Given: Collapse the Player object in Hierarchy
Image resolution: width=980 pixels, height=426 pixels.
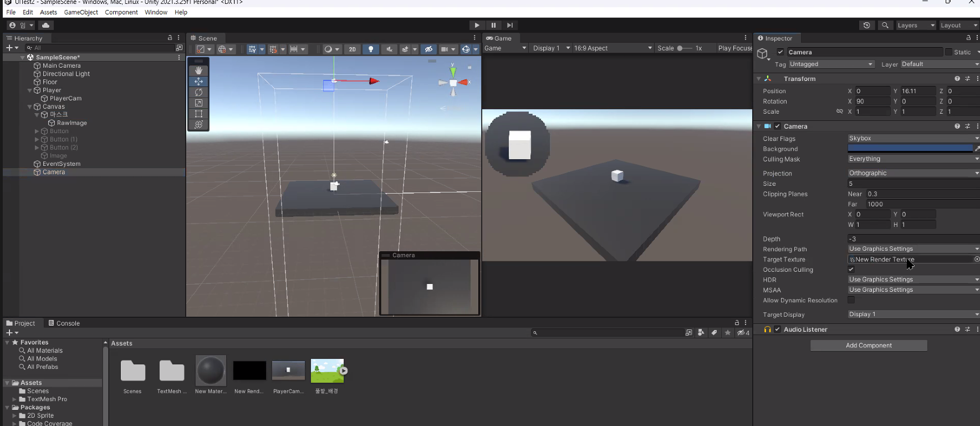Looking at the screenshot, I should (30, 90).
